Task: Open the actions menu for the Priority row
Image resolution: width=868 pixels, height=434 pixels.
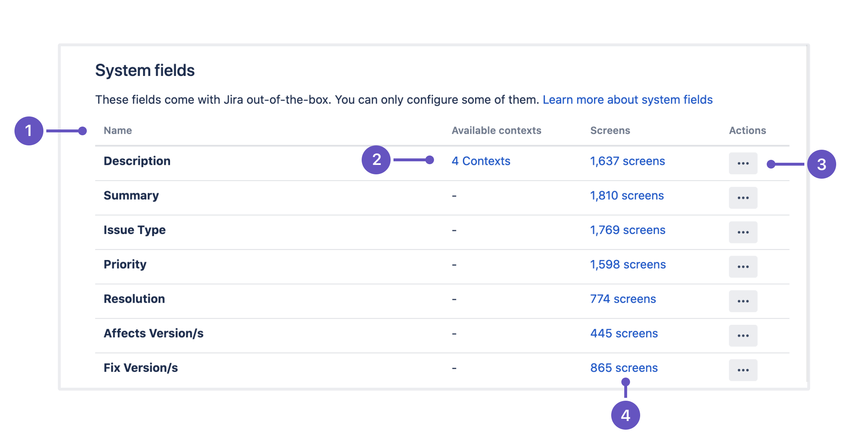Action: [x=743, y=267]
